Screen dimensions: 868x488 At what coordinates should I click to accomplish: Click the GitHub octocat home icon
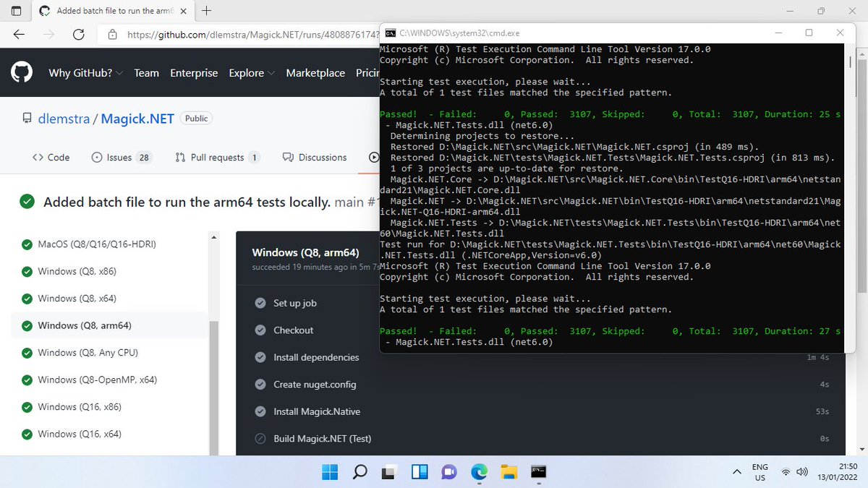[x=21, y=72]
